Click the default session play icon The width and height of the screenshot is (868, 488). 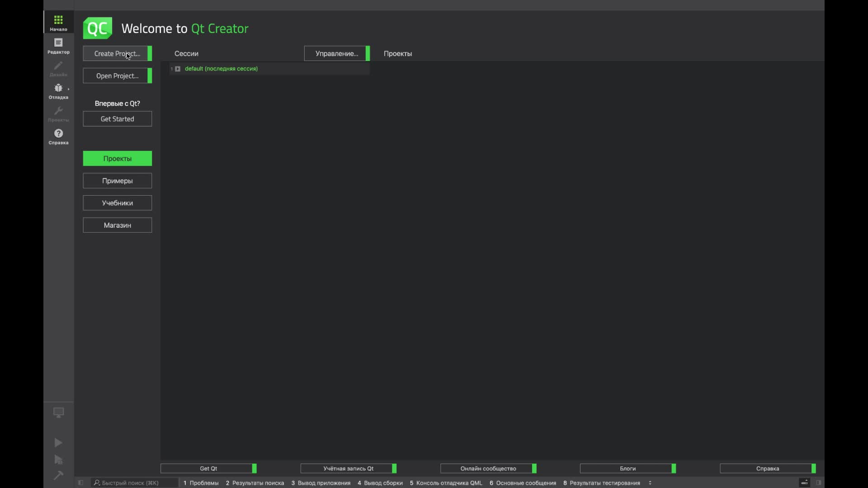[178, 69]
